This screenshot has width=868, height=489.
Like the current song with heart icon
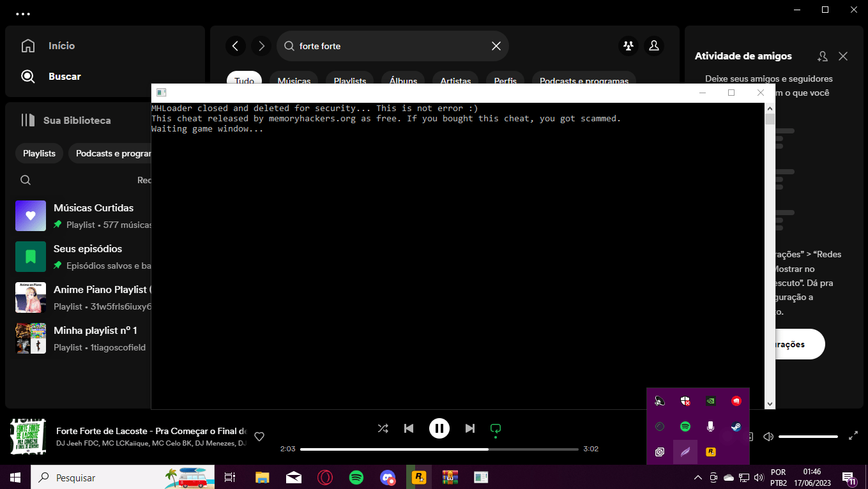coord(259,437)
